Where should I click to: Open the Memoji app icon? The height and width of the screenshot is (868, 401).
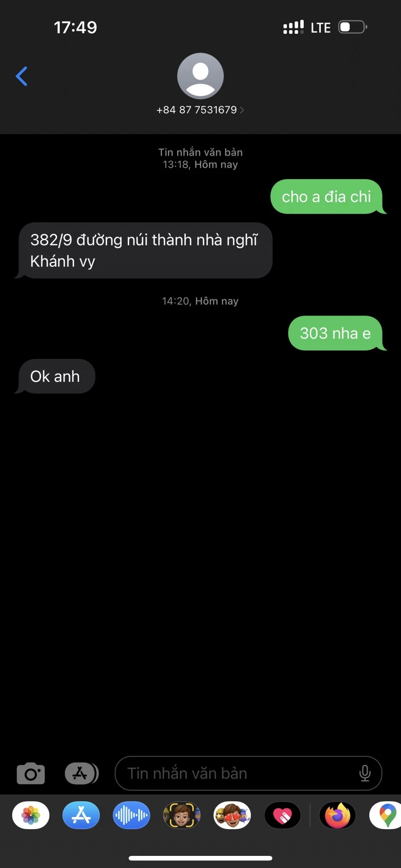tap(182, 815)
